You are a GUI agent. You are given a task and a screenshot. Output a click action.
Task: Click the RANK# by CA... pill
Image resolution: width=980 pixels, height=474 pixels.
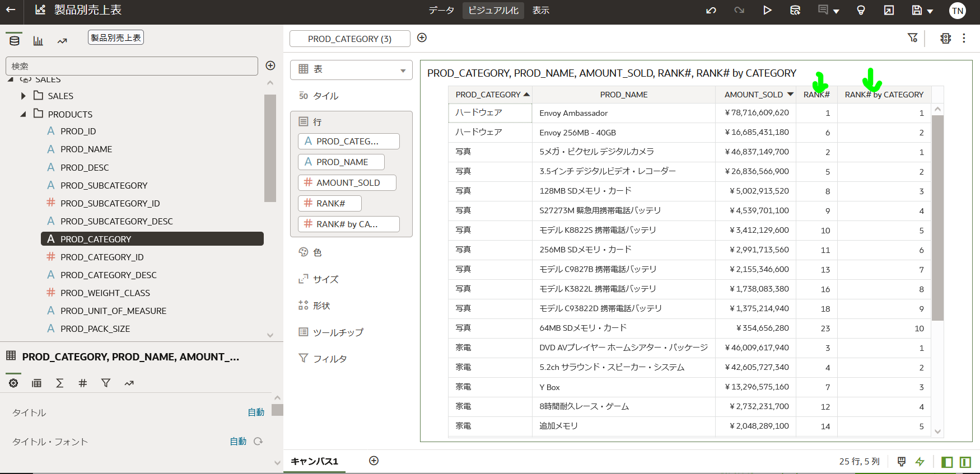[349, 224]
